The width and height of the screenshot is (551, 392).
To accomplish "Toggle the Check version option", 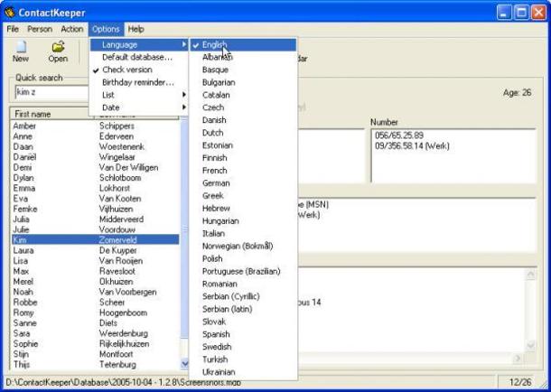I will 138,70.
